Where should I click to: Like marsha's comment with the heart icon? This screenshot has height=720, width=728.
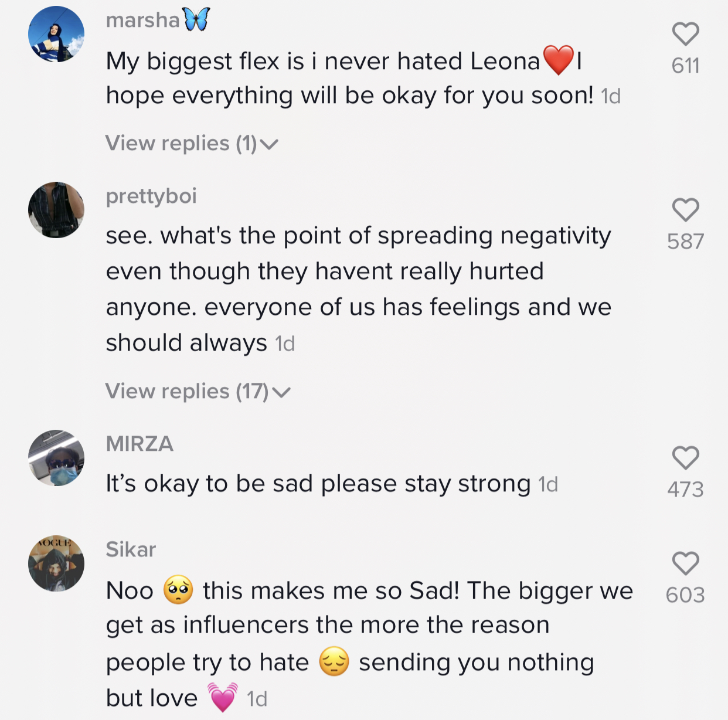[x=685, y=34]
